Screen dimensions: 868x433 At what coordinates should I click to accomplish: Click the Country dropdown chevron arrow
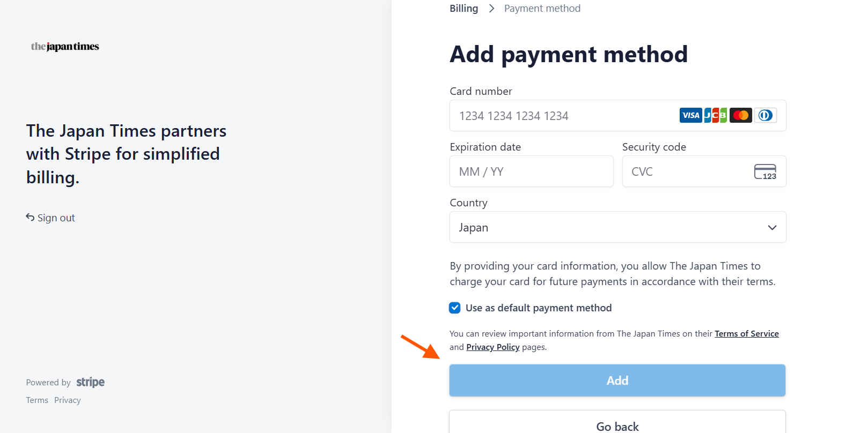coord(772,227)
